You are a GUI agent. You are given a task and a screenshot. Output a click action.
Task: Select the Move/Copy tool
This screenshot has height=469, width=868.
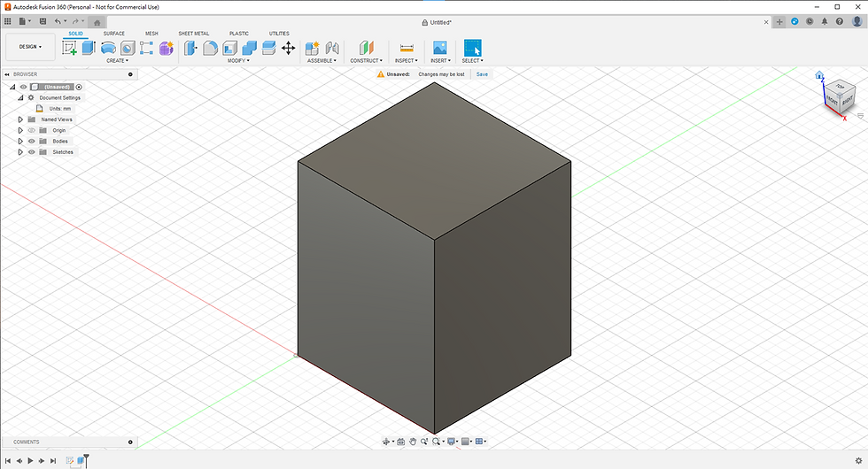click(x=289, y=48)
